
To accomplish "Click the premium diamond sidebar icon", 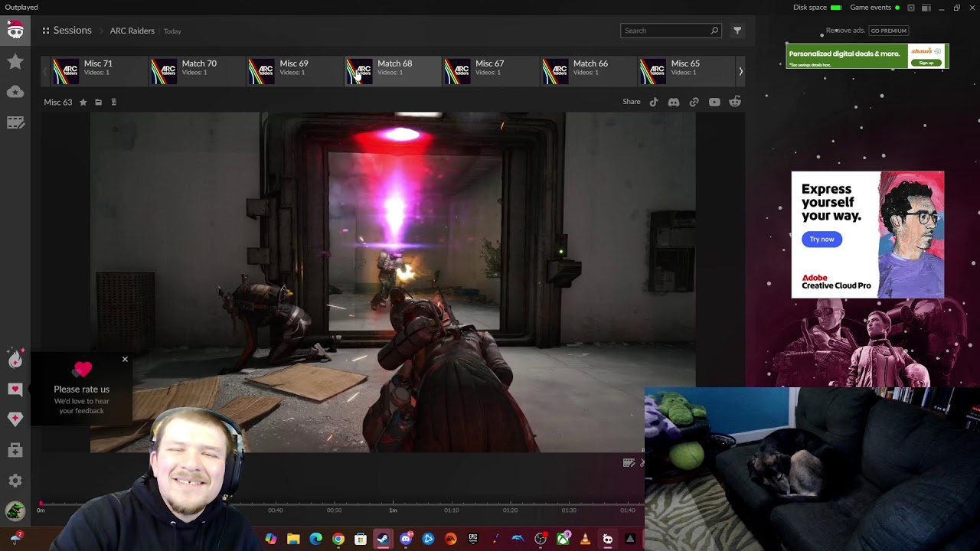I will point(15,419).
